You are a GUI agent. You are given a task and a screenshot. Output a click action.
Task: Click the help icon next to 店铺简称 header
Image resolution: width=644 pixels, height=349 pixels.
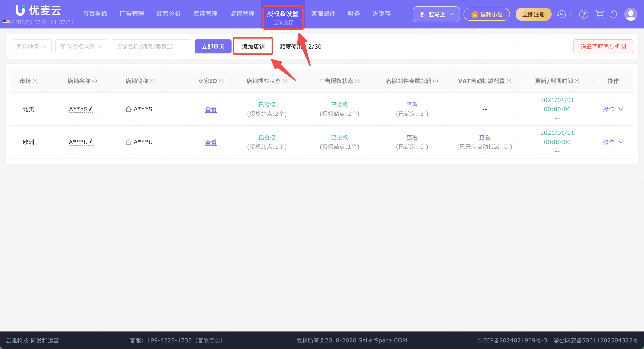(x=152, y=81)
